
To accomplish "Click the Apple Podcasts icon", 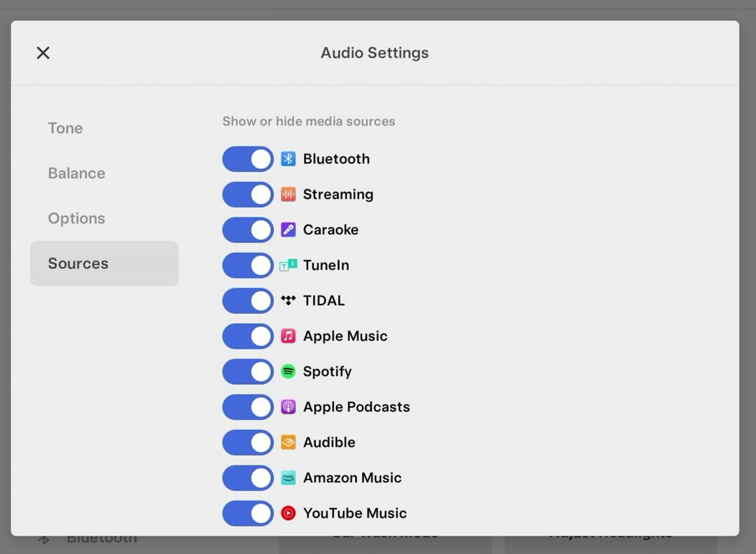I will (x=288, y=407).
